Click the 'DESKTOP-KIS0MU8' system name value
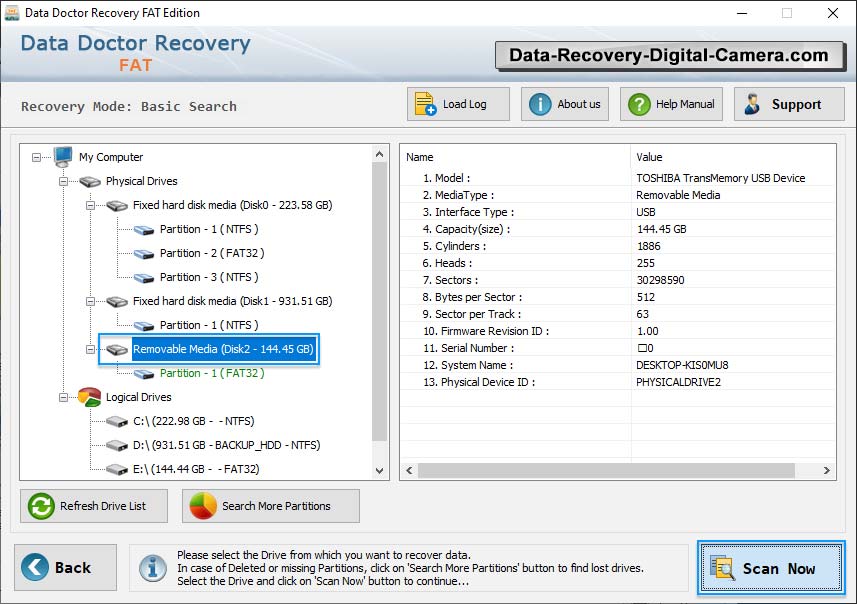Screen dimensions: 857x604 (x=682, y=365)
